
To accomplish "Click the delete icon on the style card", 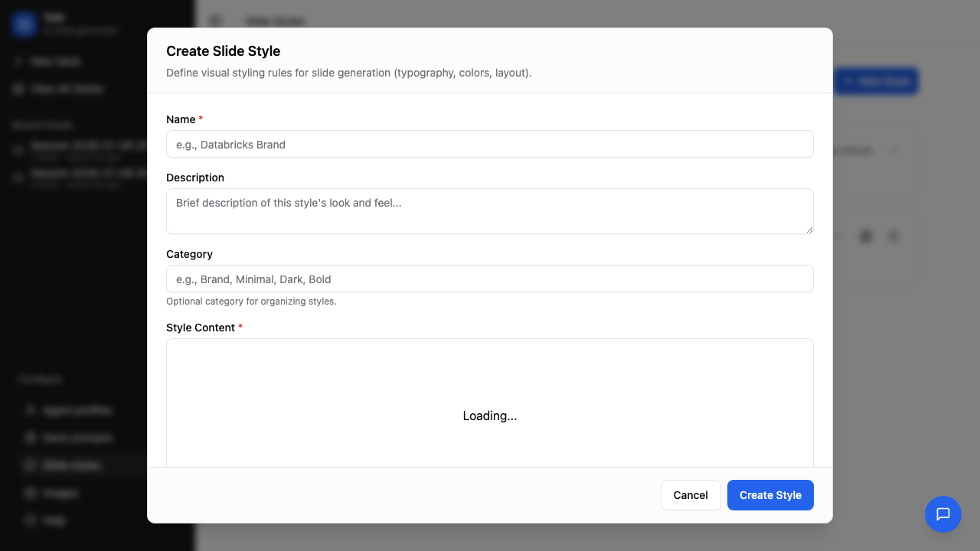I will point(893,236).
